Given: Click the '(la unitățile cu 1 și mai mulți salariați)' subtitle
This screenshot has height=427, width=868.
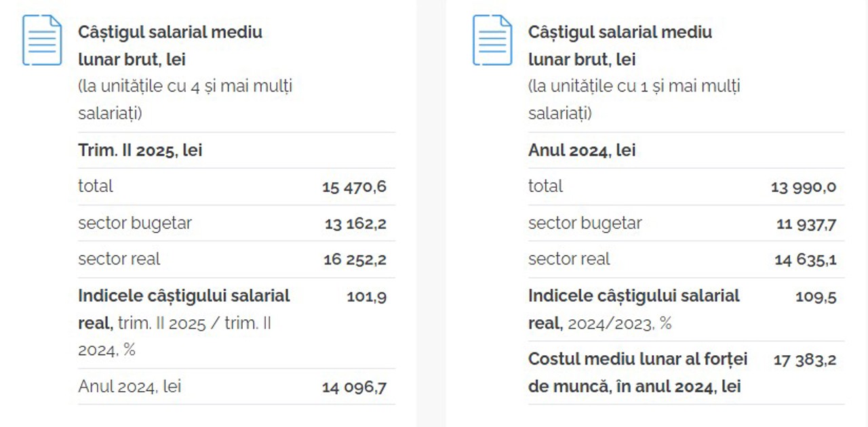Looking at the screenshot, I should [634, 100].
